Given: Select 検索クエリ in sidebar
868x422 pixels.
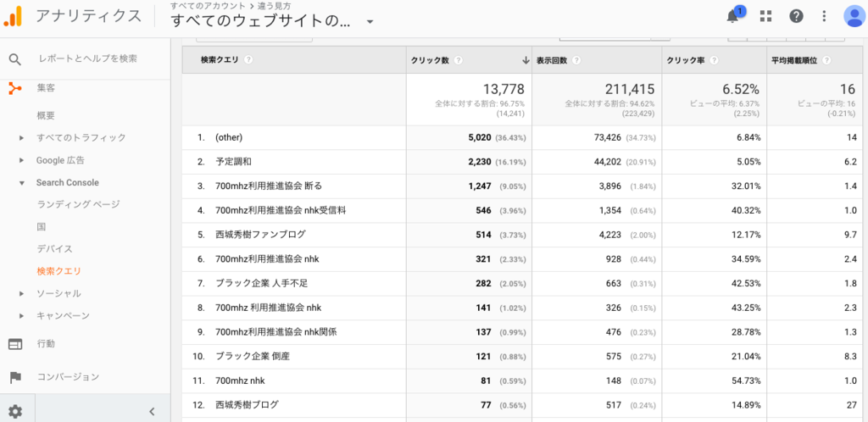Looking at the screenshot, I should (58, 271).
